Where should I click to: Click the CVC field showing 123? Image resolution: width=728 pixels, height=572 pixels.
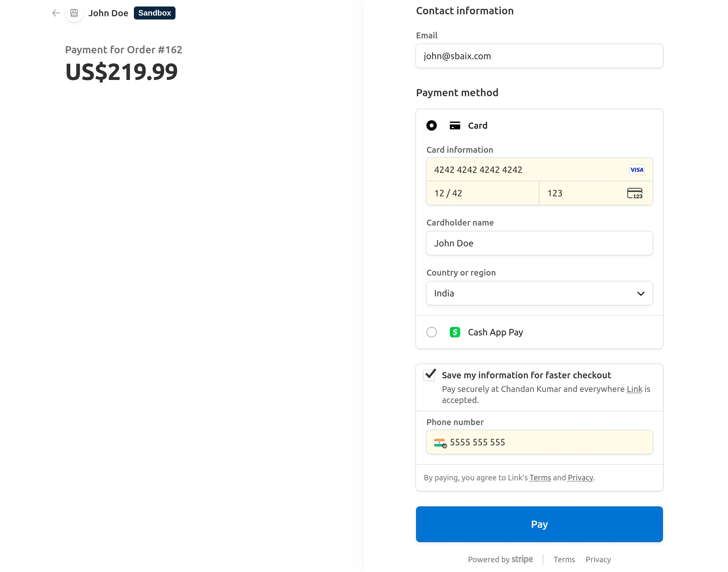[596, 193]
